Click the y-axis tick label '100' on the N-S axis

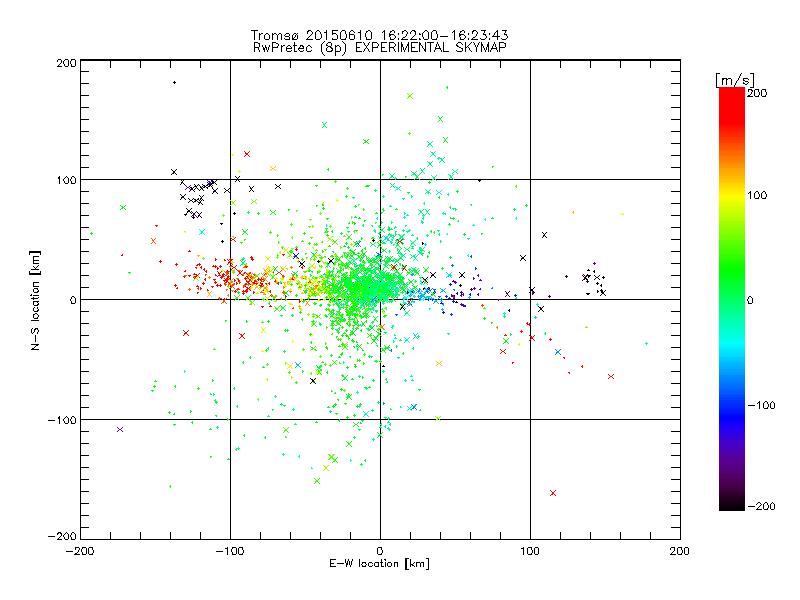pyautogui.click(x=66, y=180)
